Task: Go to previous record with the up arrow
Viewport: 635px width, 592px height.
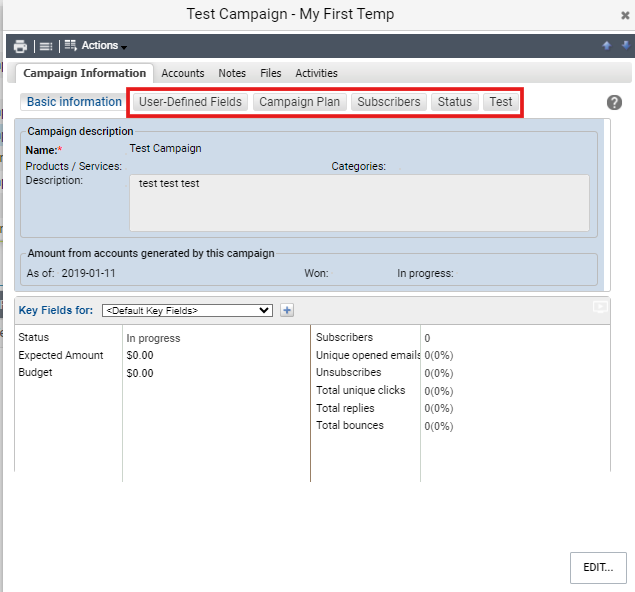Action: (x=606, y=45)
